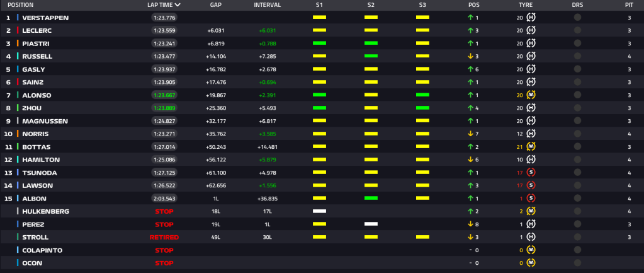Click the GAP column header

pyautogui.click(x=216, y=5)
